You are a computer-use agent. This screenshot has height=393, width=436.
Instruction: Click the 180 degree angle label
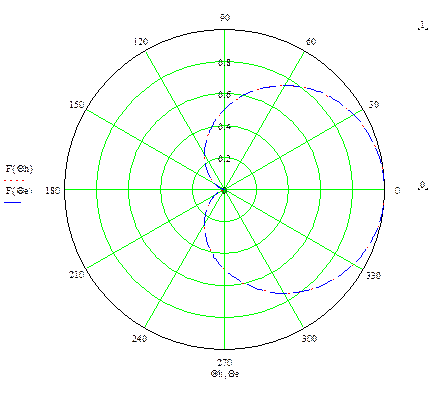[53, 191]
